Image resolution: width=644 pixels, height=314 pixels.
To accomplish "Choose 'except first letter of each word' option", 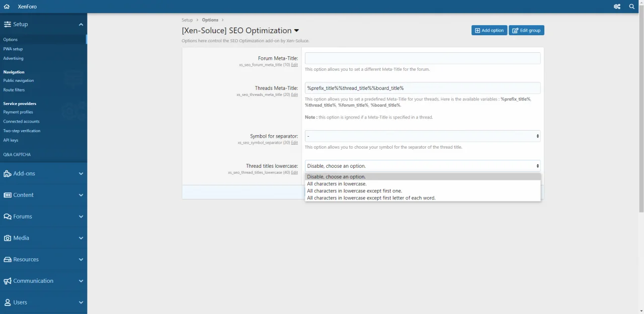I will (371, 198).
